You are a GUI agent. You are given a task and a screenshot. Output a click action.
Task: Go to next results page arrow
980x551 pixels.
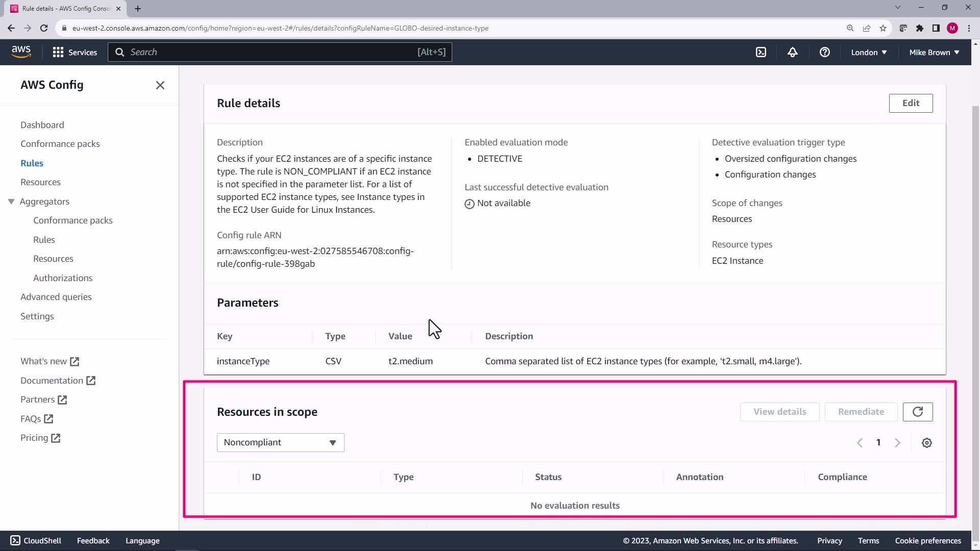tap(897, 443)
